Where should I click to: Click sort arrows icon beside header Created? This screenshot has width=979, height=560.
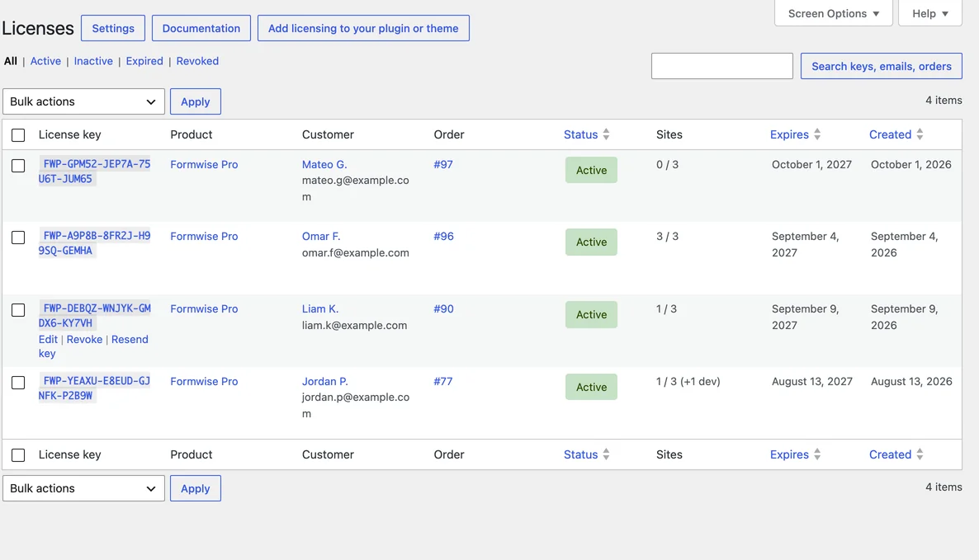tap(920, 134)
